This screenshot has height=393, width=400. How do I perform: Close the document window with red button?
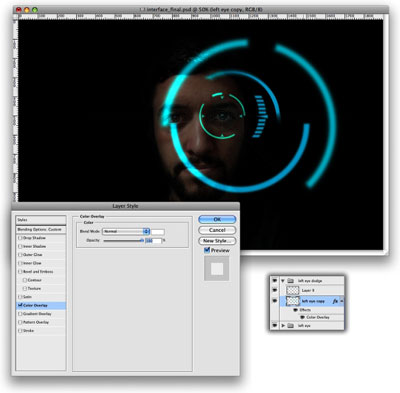[x=19, y=10]
